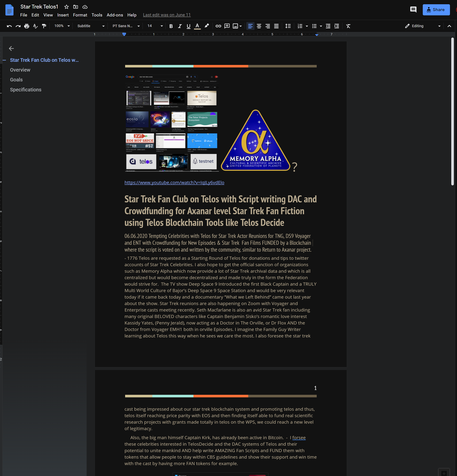This screenshot has height=476, width=457.
Task: Pick a text color
Action: pos(197,26)
